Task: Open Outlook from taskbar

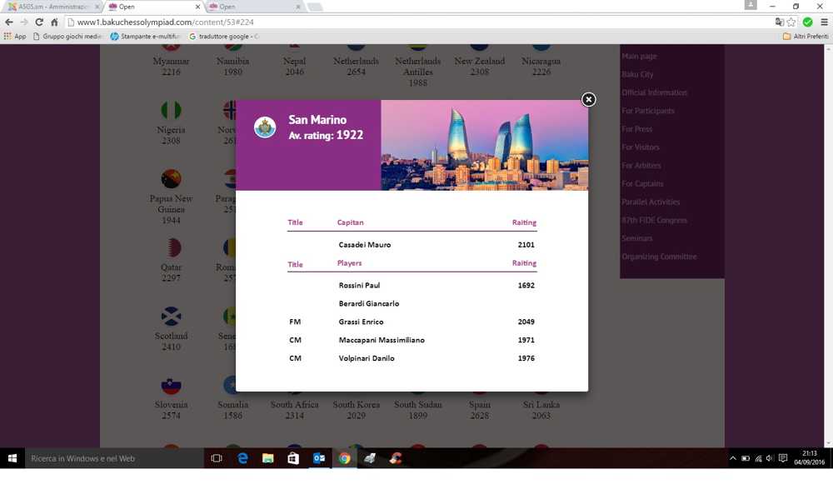Action: point(319,458)
